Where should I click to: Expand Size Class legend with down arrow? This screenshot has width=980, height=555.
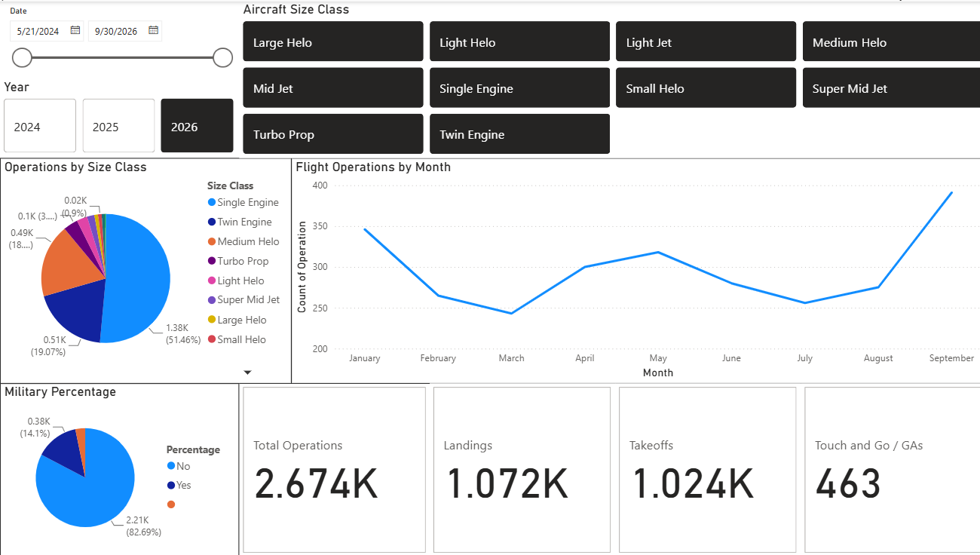tap(247, 372)
